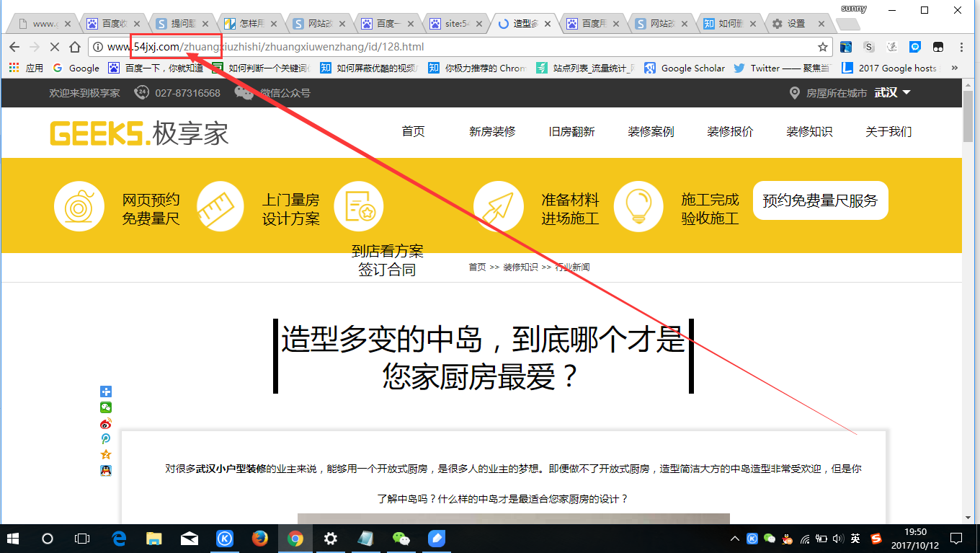The width and height of the screenshot is (980, 553).
Task: Click the QQ penguin share icon
Action: tap(106, 472)
